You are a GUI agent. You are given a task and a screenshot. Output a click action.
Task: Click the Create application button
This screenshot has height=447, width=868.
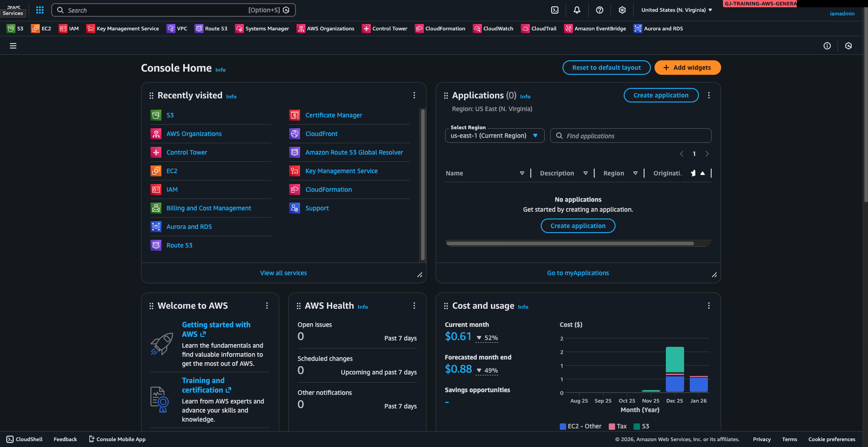(660, 95)
